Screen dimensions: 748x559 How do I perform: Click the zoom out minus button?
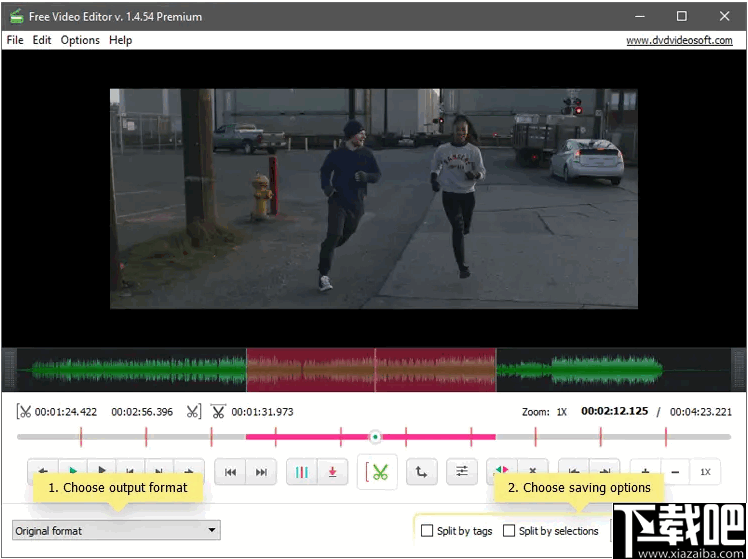pos(675,472)
